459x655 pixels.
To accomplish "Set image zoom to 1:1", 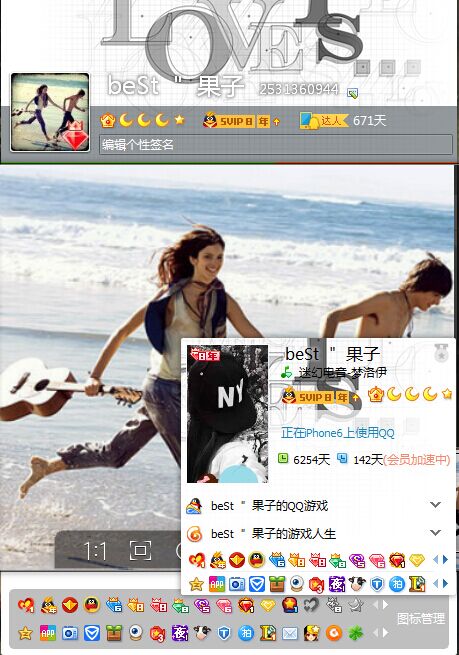I will pos(95,551).
